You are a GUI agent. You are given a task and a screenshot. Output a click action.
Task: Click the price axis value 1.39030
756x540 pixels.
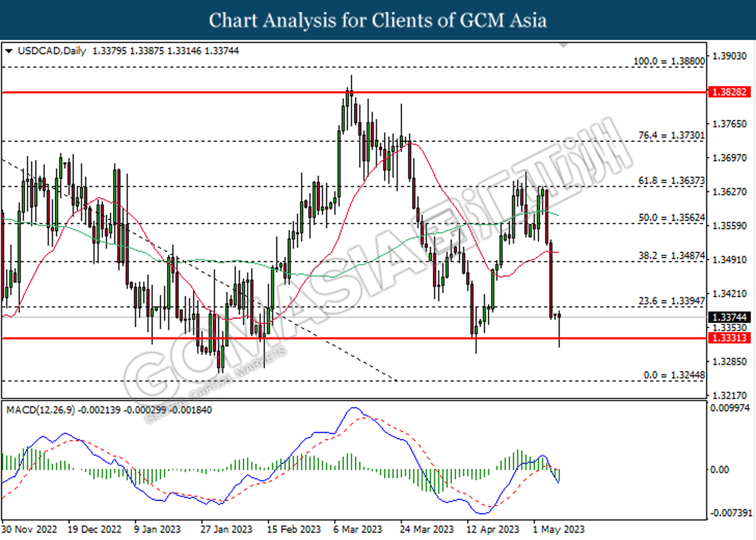(729, 56)
